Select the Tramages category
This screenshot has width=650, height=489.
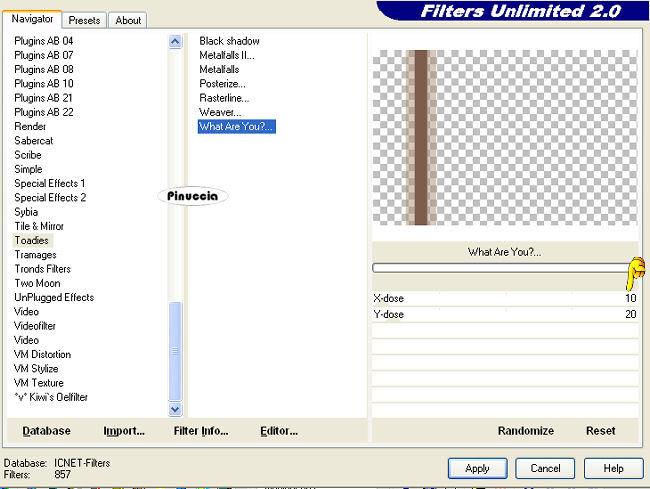(x=36, y=254)
